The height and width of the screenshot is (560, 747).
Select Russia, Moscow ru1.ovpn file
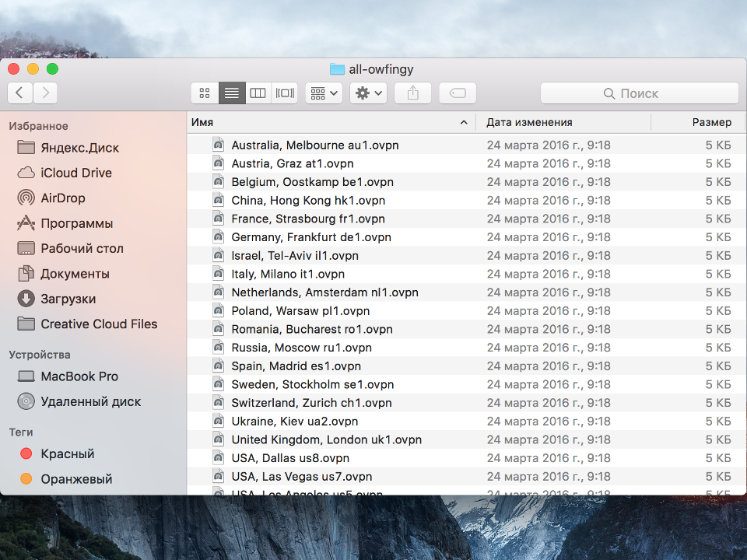466,348
